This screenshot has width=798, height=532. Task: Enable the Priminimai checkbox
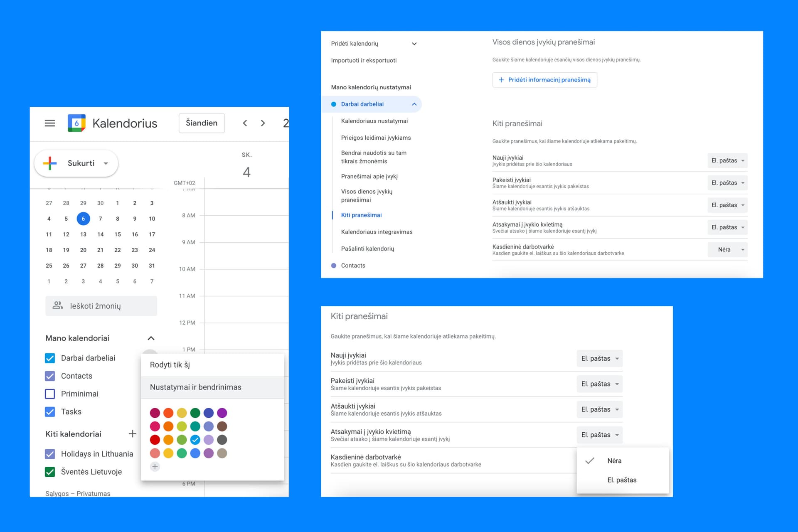(50, 394)
